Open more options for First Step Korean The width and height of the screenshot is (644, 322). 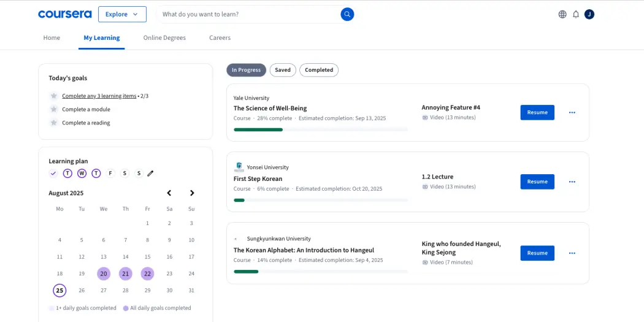tap(572, 182)
